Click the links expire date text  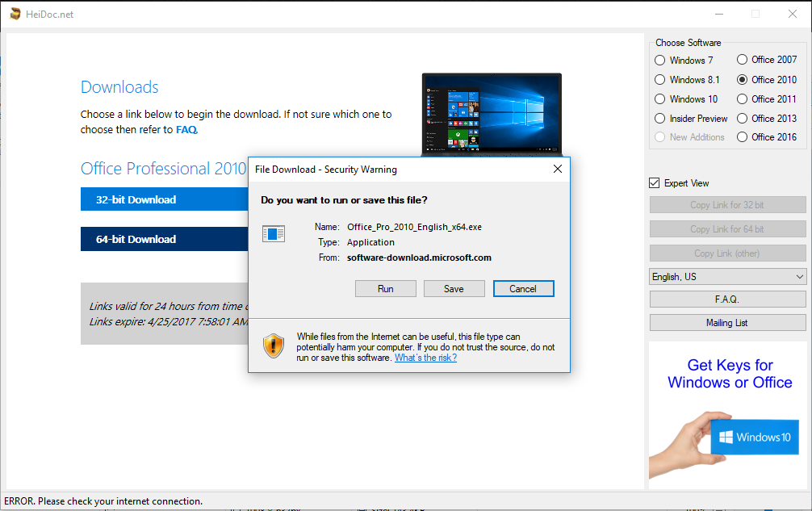(169, 321)
